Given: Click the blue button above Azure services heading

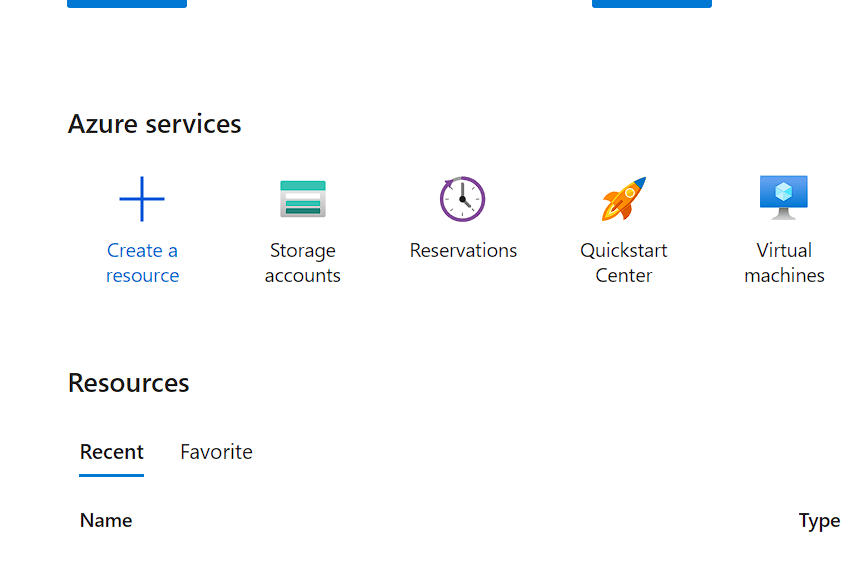Looking at the screenshot, I should click(x=127, y=3).
